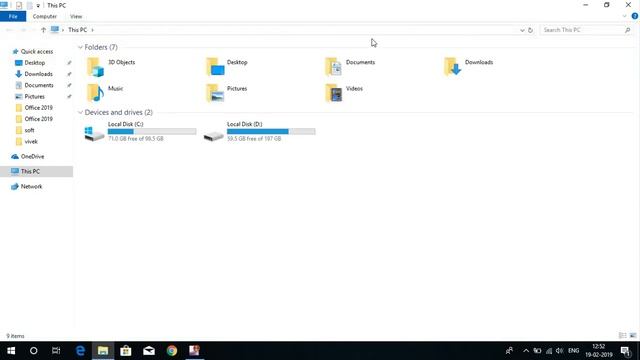Open Cortana search circle

point(33,351)
